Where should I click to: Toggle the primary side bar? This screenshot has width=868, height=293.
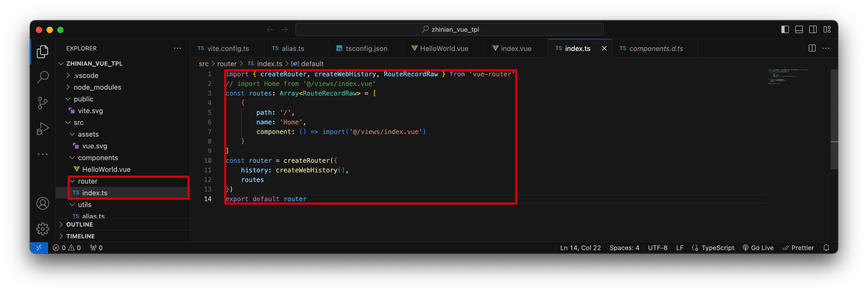[x=785, y=30]
